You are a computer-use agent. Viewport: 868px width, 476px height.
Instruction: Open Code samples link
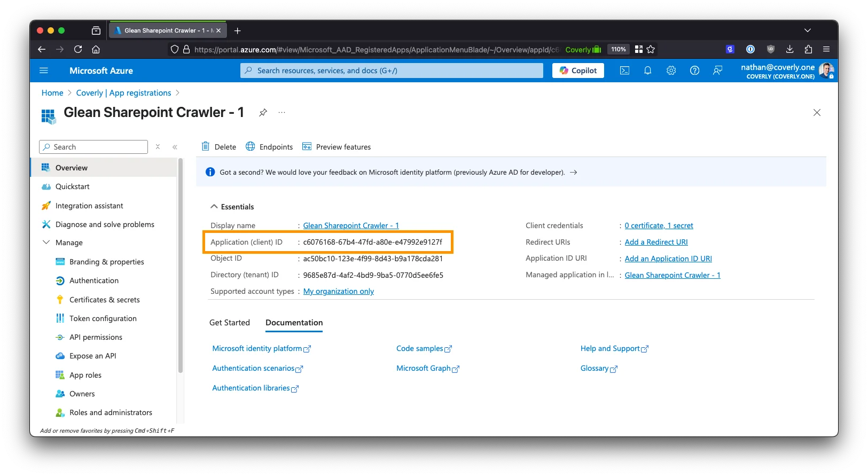pos(424,348)
